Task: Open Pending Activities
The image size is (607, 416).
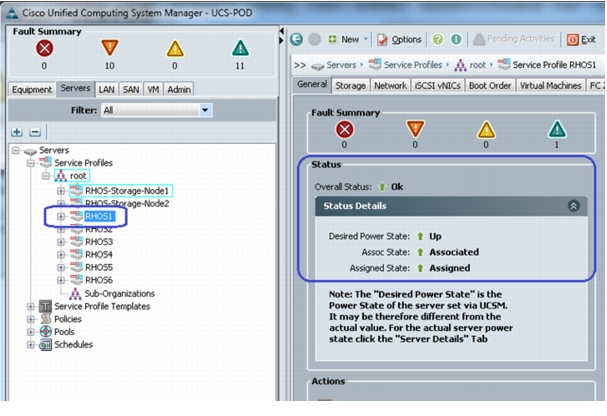Action: pos(514,39)
